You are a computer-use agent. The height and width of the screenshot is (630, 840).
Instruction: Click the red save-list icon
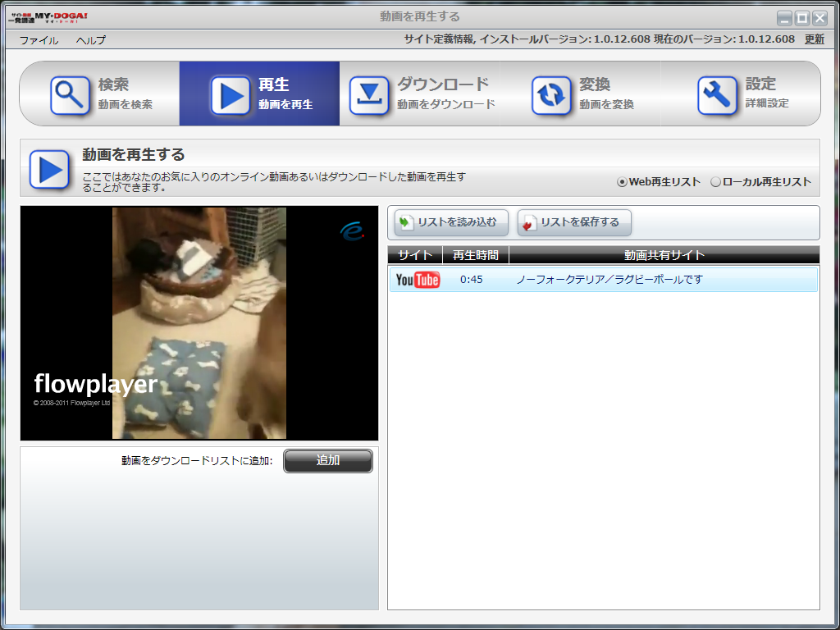(529, 223)
